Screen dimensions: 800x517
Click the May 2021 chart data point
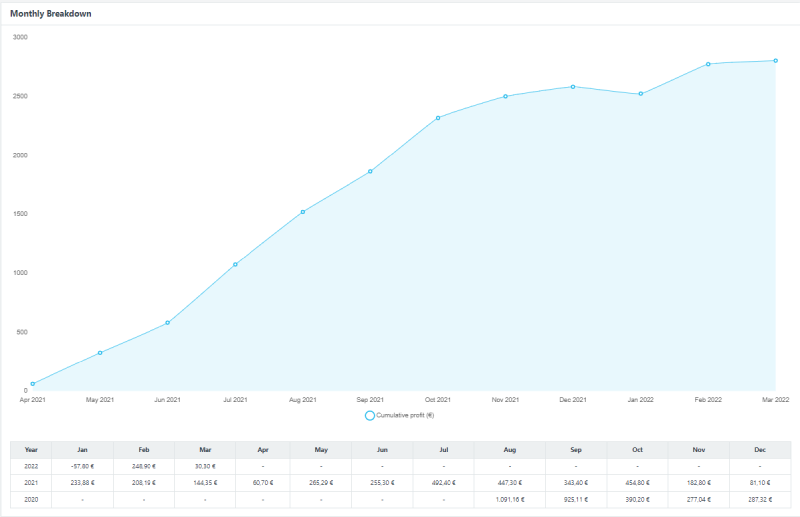click(x=100, y=353)
